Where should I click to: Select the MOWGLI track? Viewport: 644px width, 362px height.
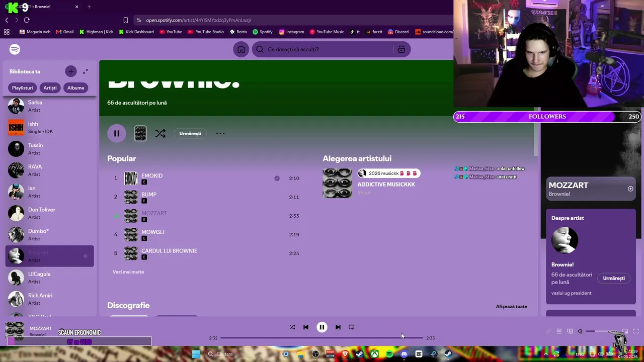click(x=153, y=232)
